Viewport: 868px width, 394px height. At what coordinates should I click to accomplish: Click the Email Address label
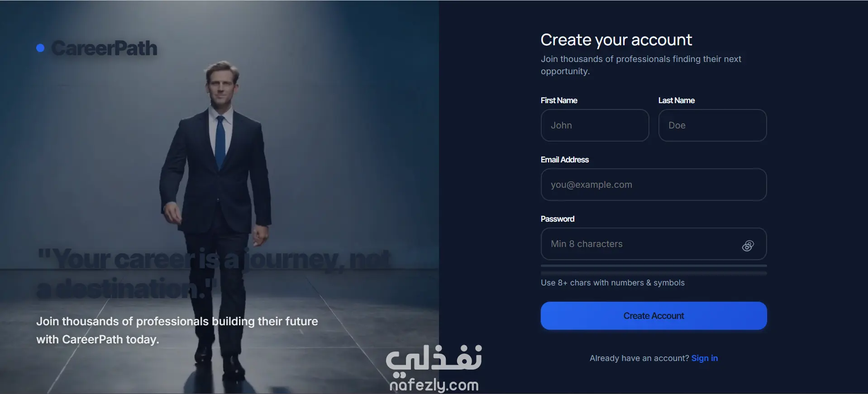(565, 160)
